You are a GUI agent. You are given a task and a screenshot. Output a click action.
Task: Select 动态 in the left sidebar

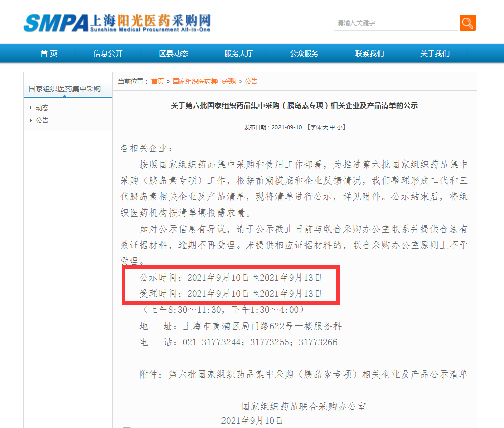(x=42, y=108)
